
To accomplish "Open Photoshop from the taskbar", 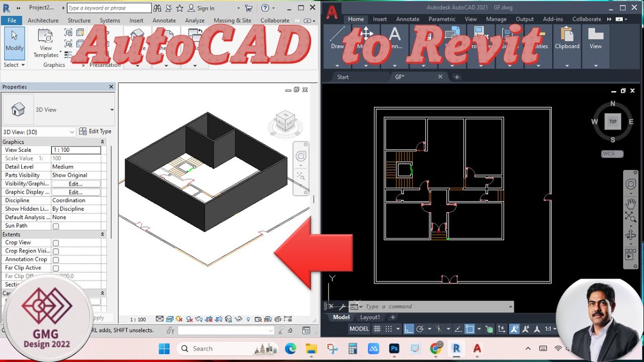I will [394, 348].
